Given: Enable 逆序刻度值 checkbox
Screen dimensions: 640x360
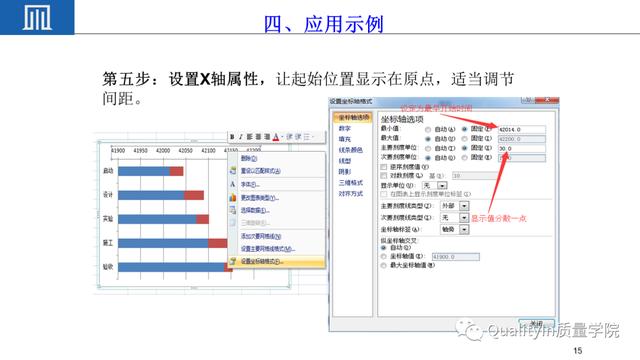Looking at the screenshot, I should [384, 167].
